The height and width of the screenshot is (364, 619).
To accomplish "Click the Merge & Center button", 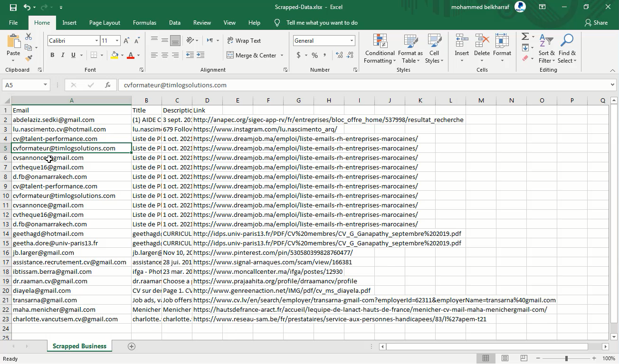I will [x=252, y=56].
